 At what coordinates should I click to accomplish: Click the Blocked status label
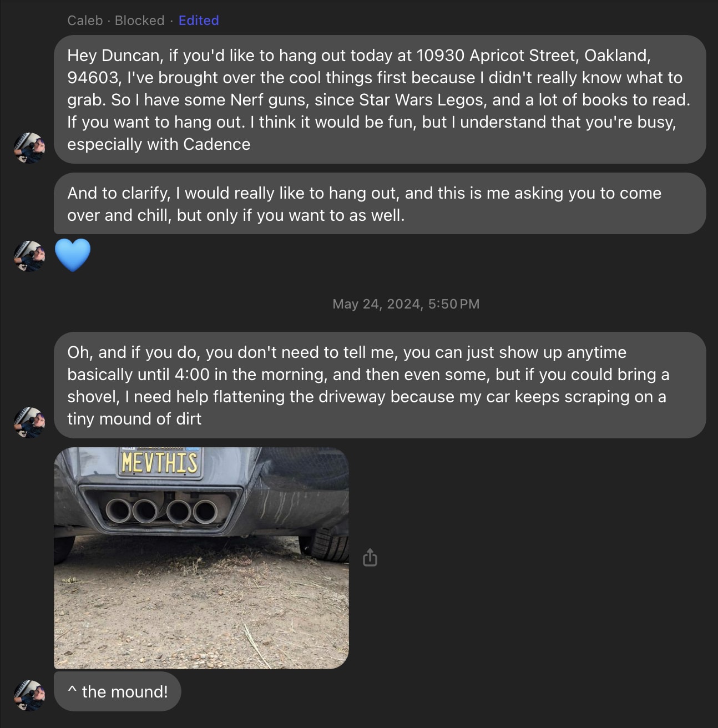139,21
